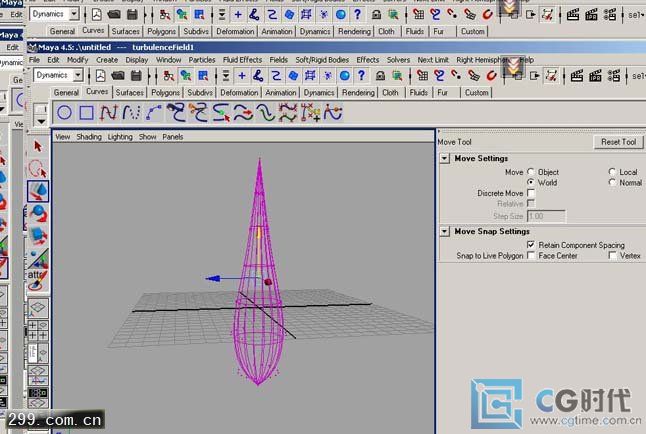Enable select by component type in front window
This screenshot has width=646, height=434.
(203, 76)
